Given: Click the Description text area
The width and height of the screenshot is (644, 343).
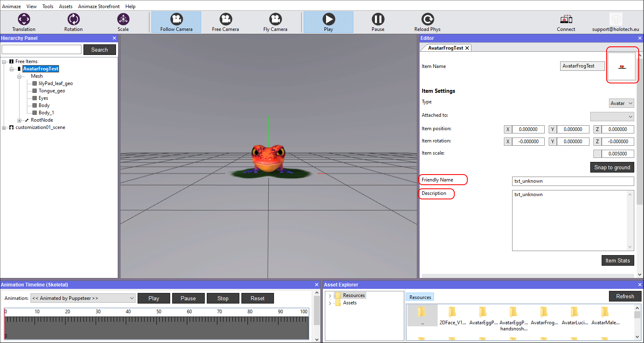Looking at the screenshot, I should 573,221.
